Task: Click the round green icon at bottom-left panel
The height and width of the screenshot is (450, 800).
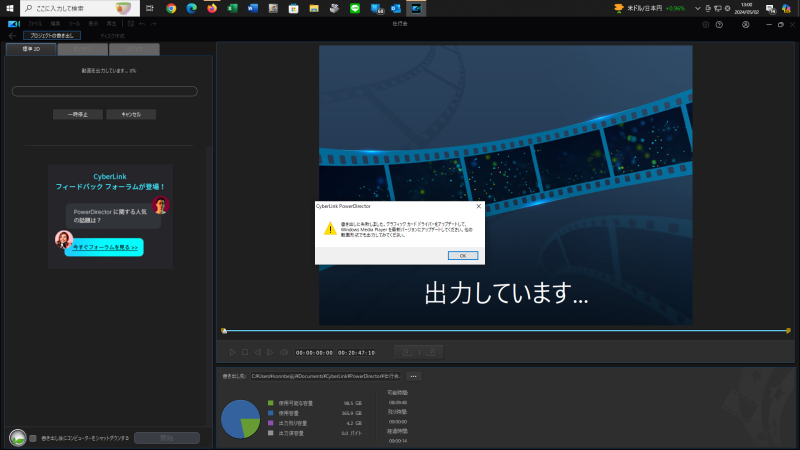Action: (x=18, y=438)
